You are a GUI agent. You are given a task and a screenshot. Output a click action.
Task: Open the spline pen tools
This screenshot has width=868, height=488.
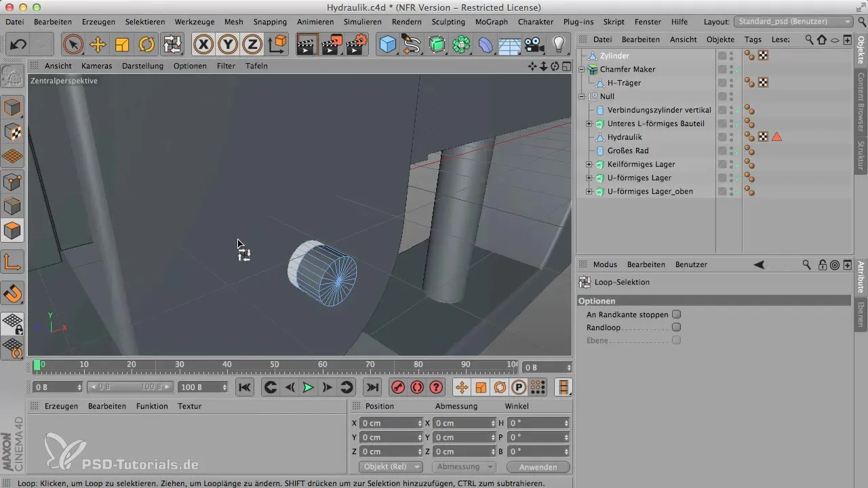[412, 45]
